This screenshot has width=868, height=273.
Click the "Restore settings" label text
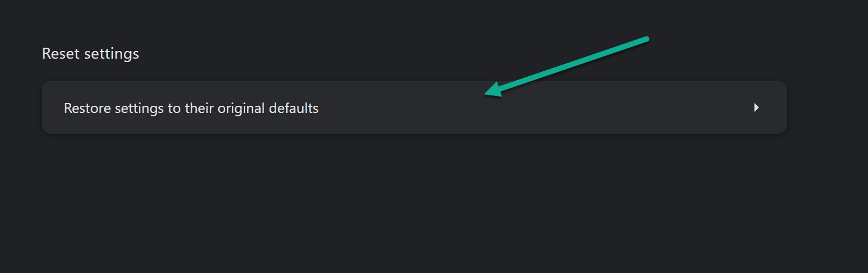coord(114,108)
